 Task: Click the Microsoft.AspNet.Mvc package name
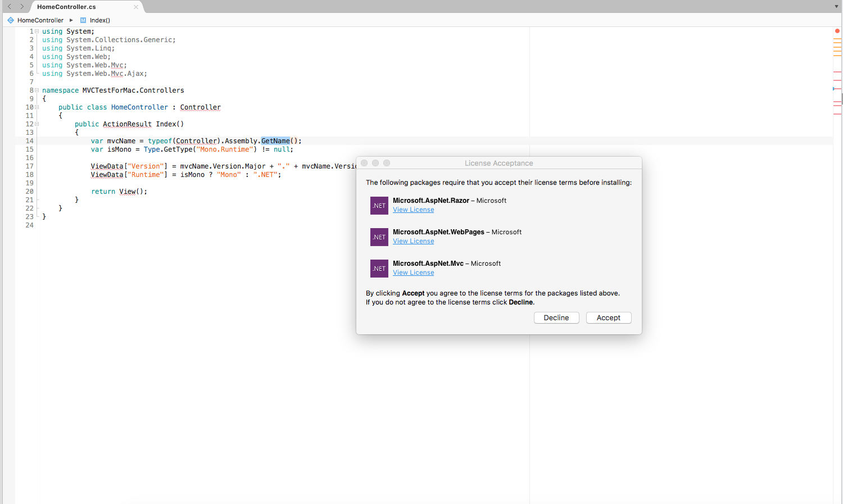(428, 264)
